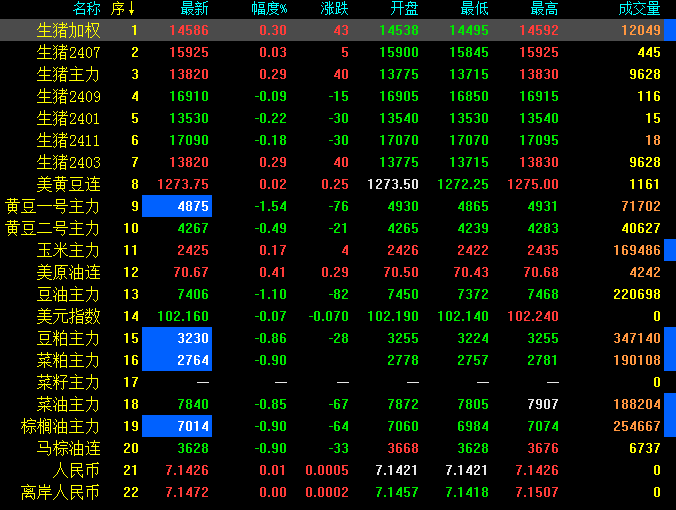Click volume value 220698
This screenshot has height=510, width=676.
click(x=637, y=294)
